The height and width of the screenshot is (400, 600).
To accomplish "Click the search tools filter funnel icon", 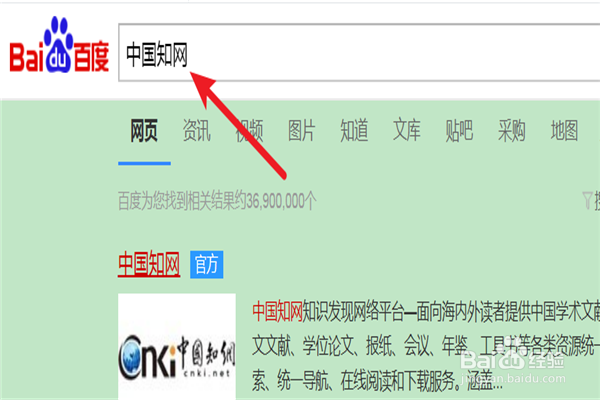I will 587,200.
